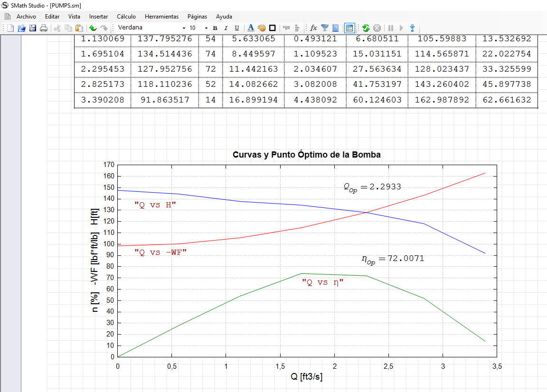Select the pump curves plot area

306,261
